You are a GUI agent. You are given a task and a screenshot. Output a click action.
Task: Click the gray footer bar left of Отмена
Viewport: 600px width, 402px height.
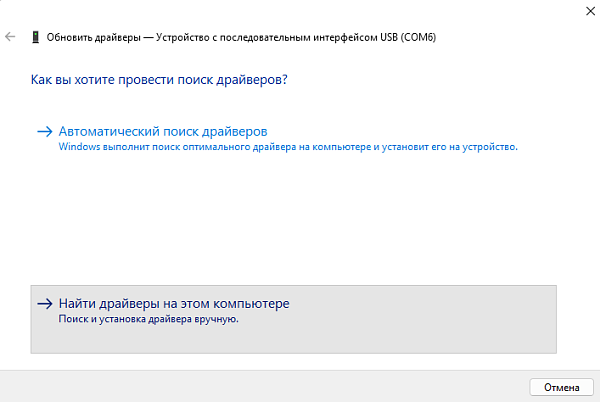(x=264, y=386)
